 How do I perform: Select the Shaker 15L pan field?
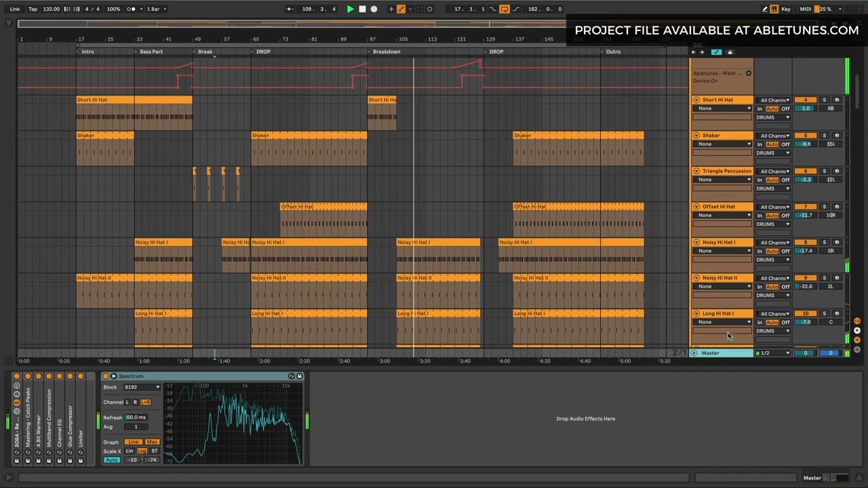(831, 144)
